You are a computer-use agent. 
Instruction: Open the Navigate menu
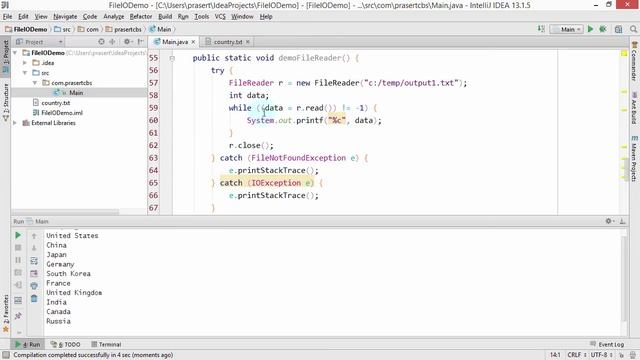point(65,16)
